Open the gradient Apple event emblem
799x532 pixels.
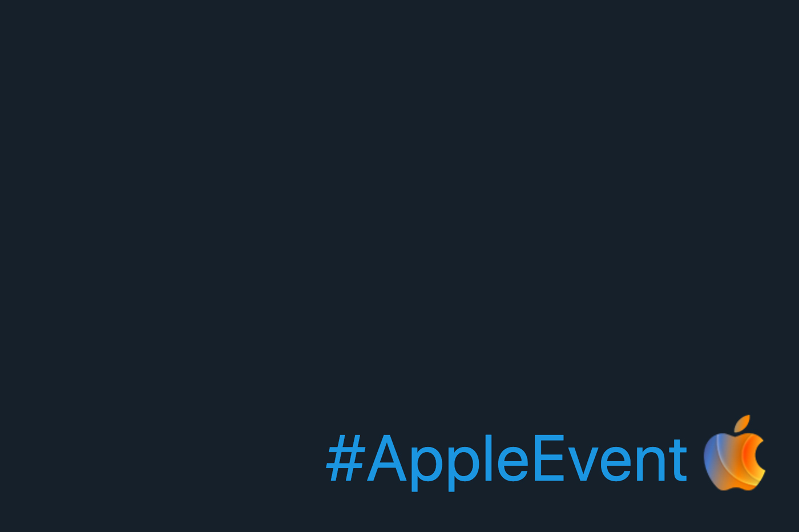click(734, 454)
